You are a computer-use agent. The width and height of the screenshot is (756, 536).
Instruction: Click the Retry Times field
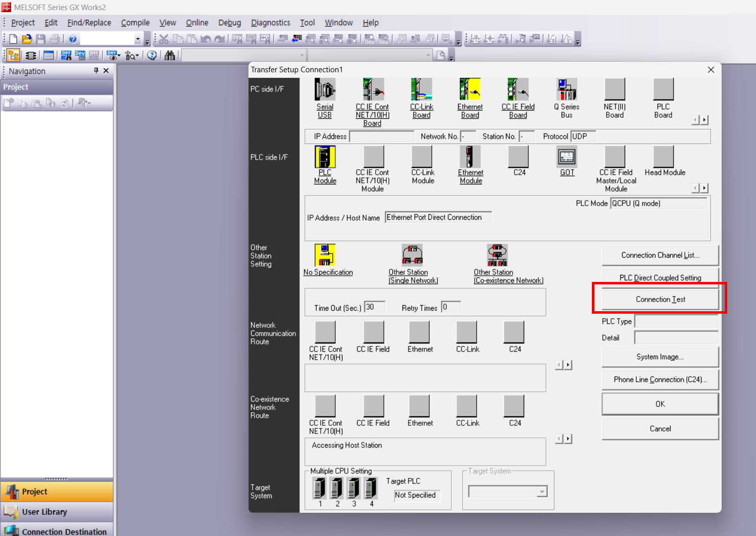(451, 307)
